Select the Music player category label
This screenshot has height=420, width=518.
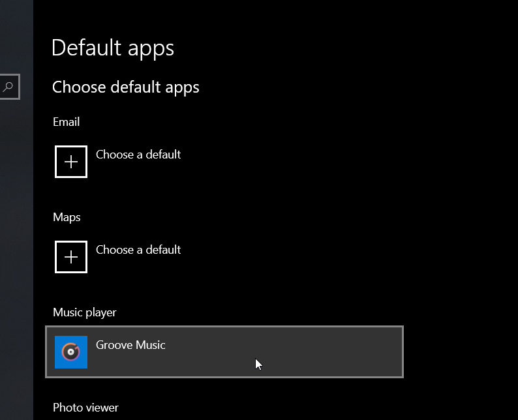(x=85, y=312)
